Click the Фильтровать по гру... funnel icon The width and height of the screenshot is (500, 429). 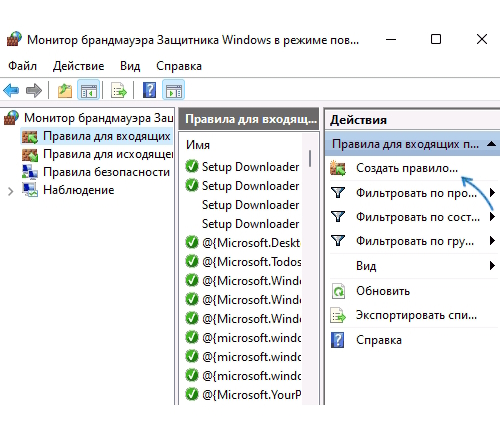coord(338,241)
